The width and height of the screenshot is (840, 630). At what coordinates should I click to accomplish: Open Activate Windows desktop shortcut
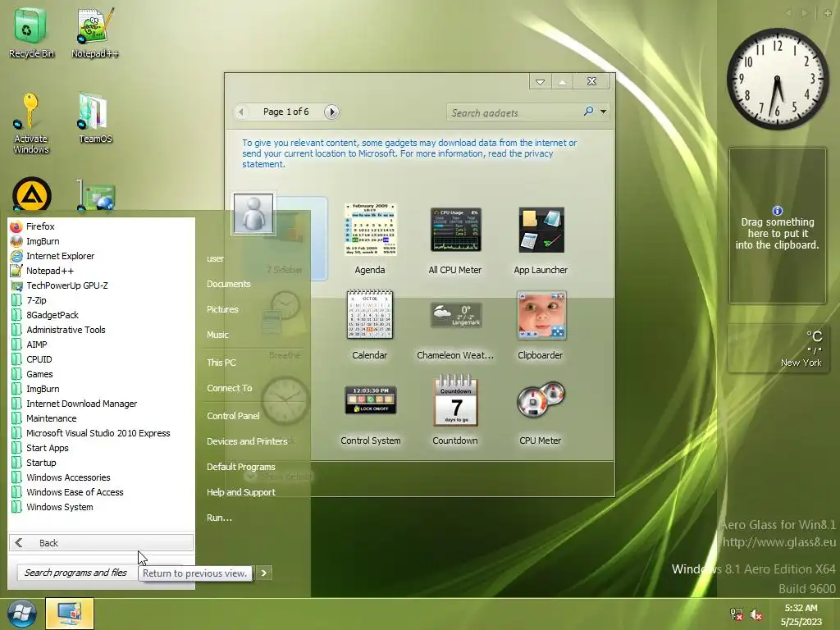click(x=31, y=123)
